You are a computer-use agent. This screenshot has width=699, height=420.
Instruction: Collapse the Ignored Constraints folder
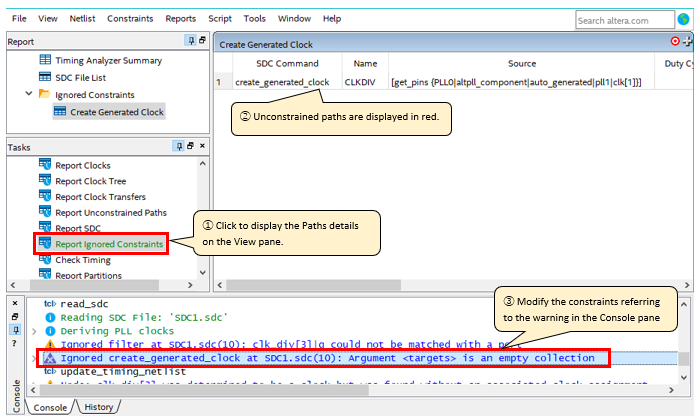[x=29, y=94]
